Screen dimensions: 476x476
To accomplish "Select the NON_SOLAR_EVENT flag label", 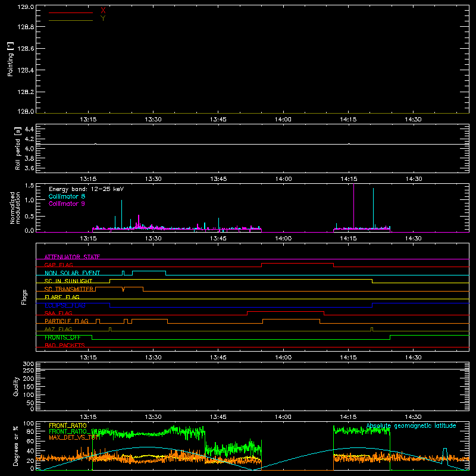I will [x=72, y=273].
